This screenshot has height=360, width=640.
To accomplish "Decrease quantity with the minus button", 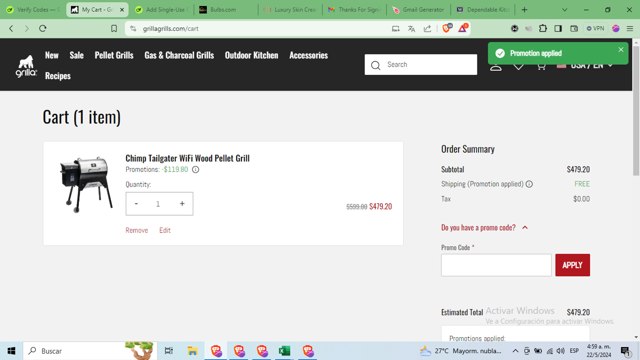I will (136, 203).
